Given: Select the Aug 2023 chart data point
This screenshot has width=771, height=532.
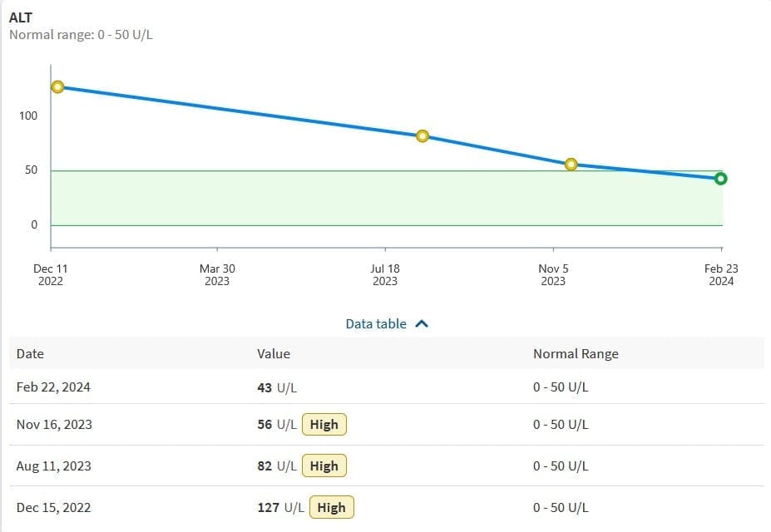Looking at the screenshot, I should coord(423,136).
